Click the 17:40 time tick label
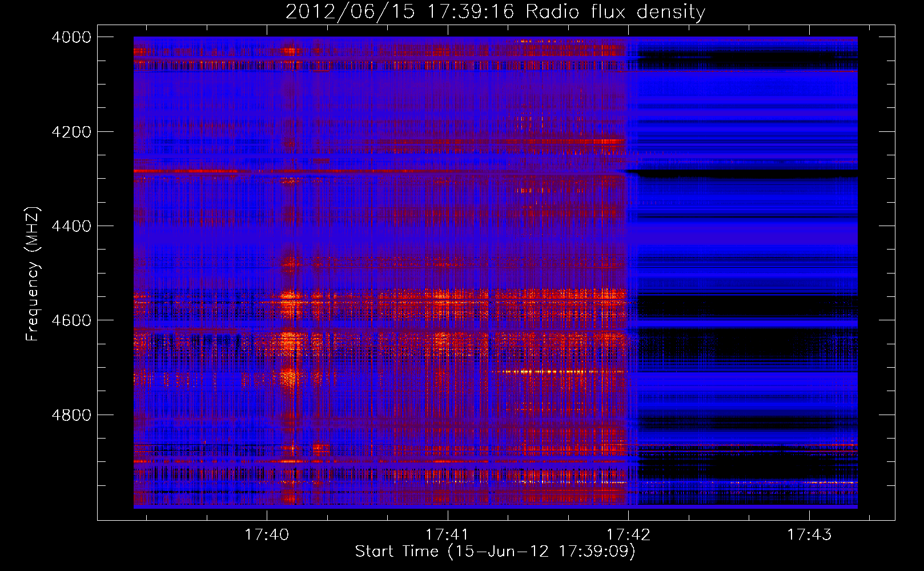 [267, 535]
